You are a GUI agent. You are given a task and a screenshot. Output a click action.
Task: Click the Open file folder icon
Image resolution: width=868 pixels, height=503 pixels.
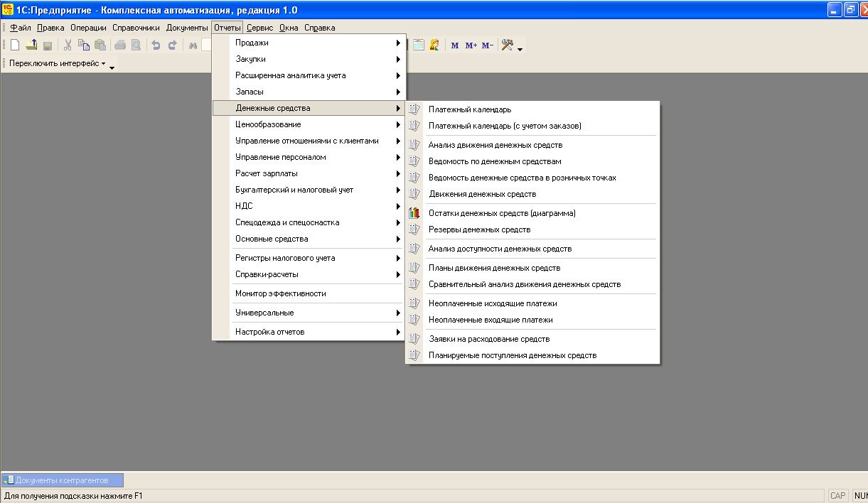(31, 45)
